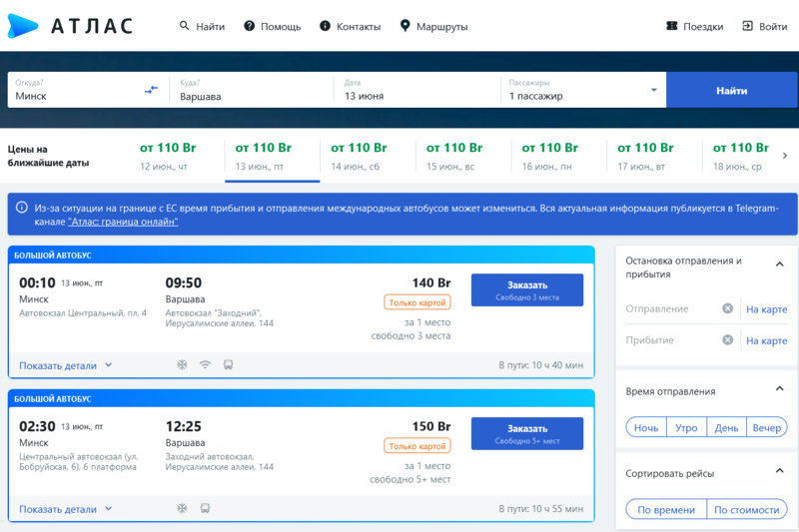Click the air conditioning snowflake icon on first trip
This screenshot has height=532, width=799.
(x=182, y=365)
